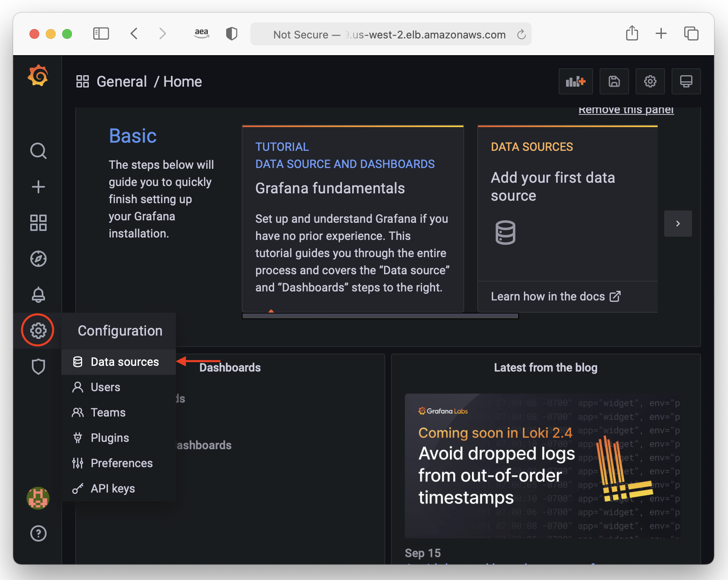Open the Alerting bell icon

click(38, 294)
